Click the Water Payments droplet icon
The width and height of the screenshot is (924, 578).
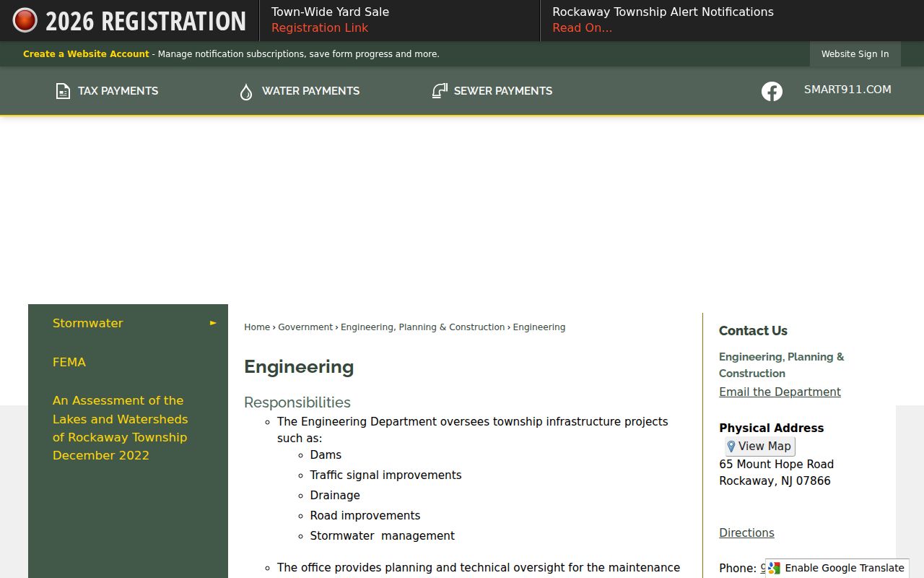246,92
